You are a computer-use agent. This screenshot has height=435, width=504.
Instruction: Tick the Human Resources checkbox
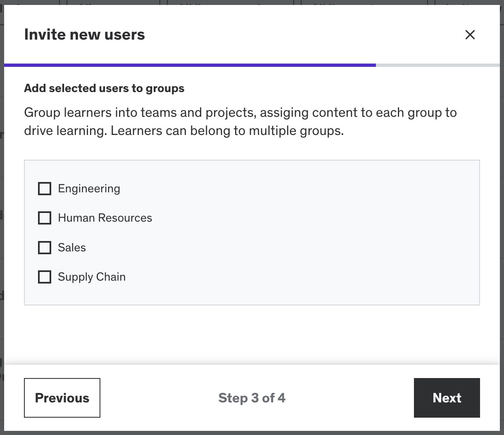(45, 218)
